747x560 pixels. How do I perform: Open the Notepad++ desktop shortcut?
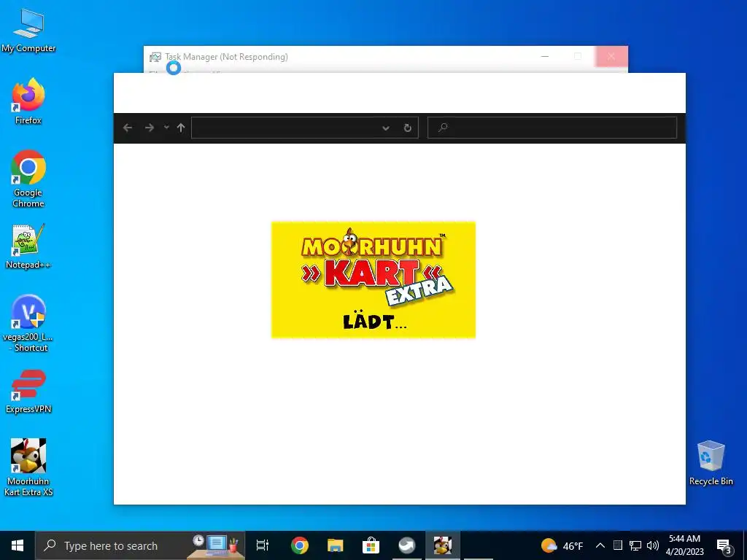[x=28, y=246]
